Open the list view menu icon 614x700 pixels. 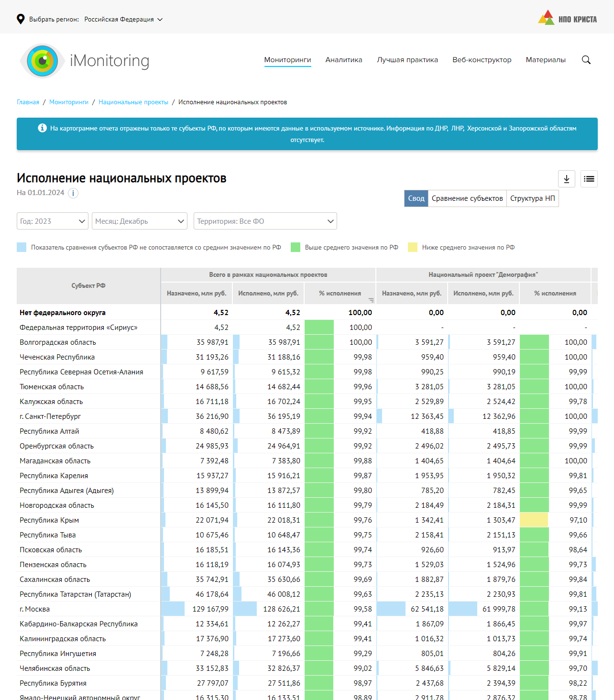(589, 179)
